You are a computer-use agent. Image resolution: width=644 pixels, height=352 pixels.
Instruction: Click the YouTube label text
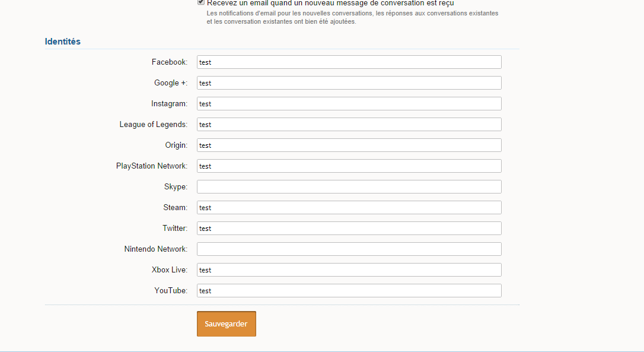(171, 290)
